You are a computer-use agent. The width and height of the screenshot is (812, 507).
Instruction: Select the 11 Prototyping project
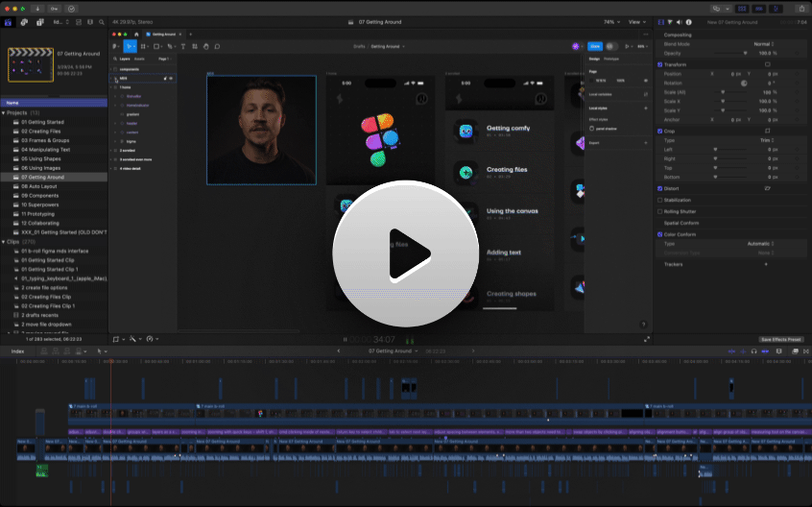[39, 213]
